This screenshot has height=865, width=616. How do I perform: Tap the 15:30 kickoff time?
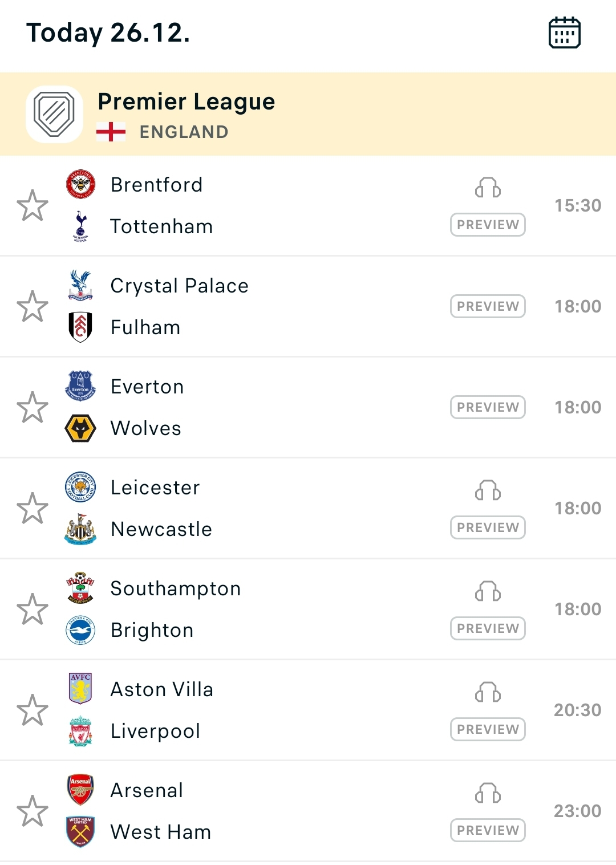(x=578, y=205)
